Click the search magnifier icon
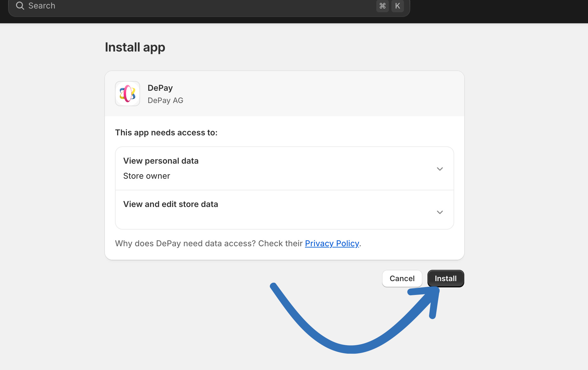 click(x=20, y=6)
